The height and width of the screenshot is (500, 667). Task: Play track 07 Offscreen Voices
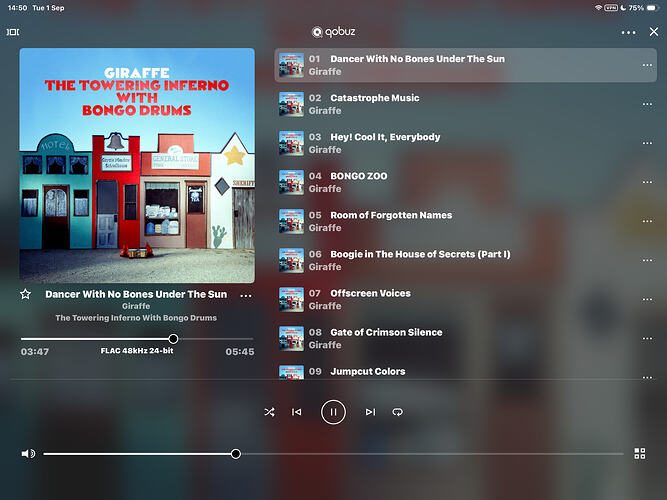(x=466, y=300)
